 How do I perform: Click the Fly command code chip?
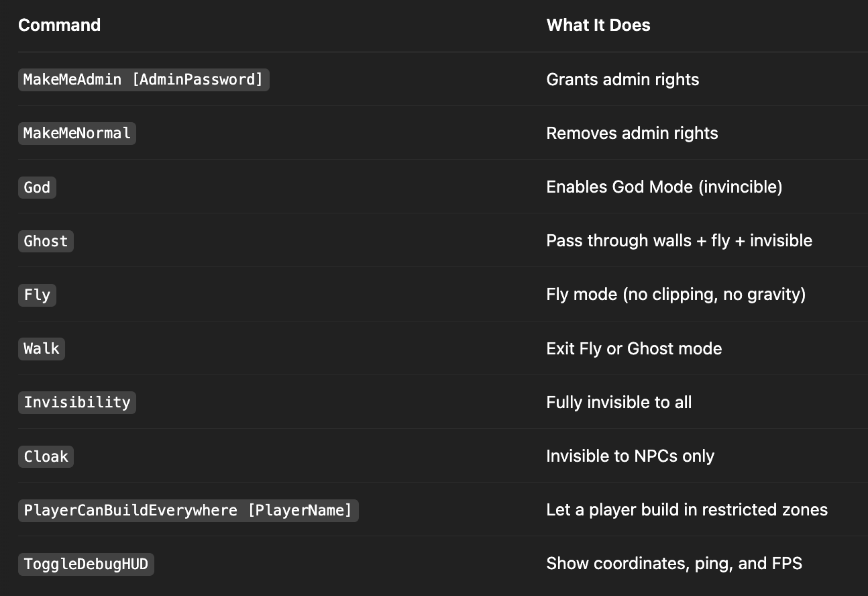[x=37, y=295]
